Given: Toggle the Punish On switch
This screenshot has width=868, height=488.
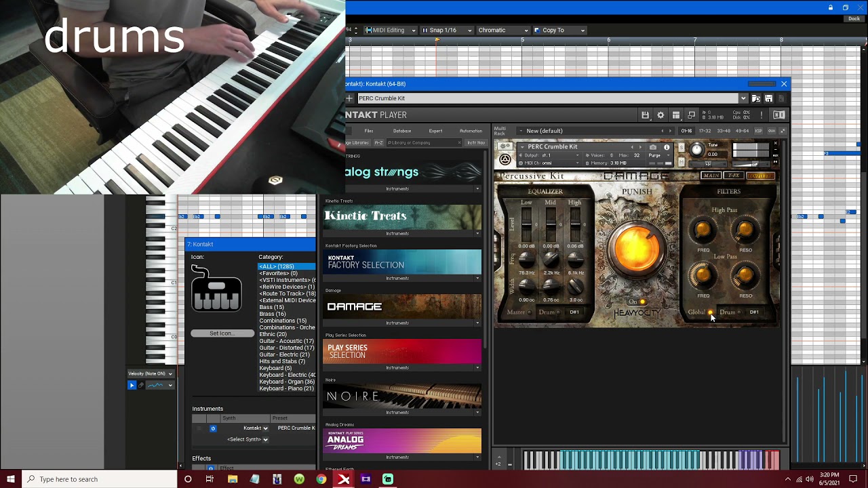Looking at the screenshot, I should 642,302.
